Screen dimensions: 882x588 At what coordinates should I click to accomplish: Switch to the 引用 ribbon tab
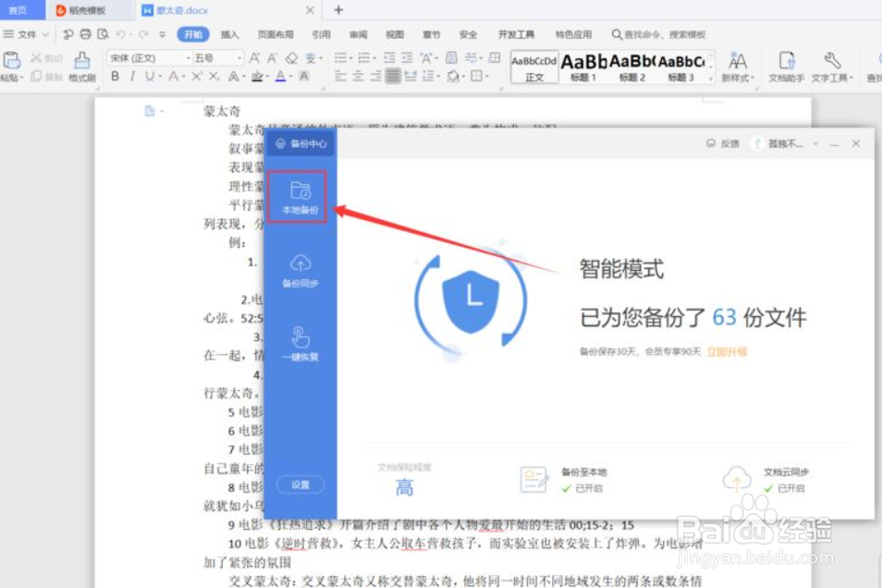[321, 34]
